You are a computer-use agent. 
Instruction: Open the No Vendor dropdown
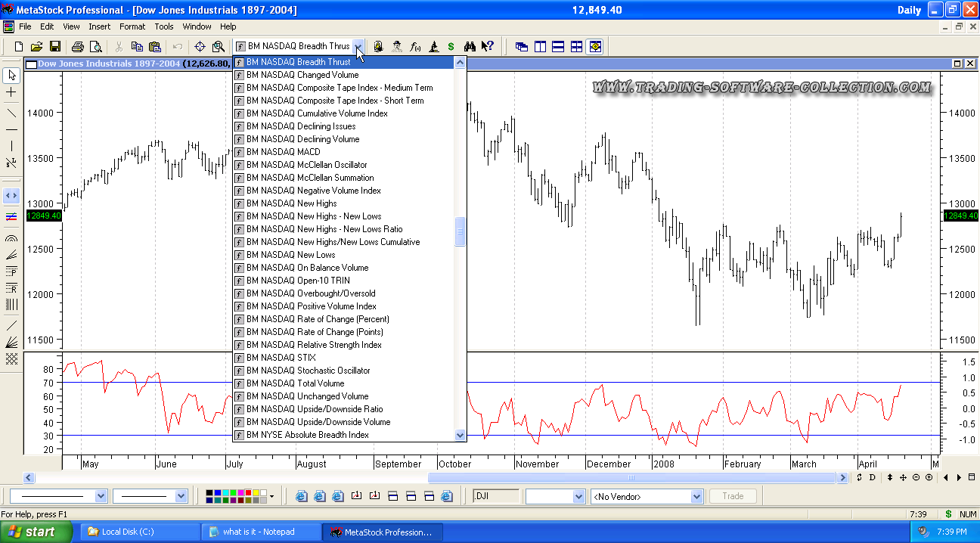coord(696,497)
